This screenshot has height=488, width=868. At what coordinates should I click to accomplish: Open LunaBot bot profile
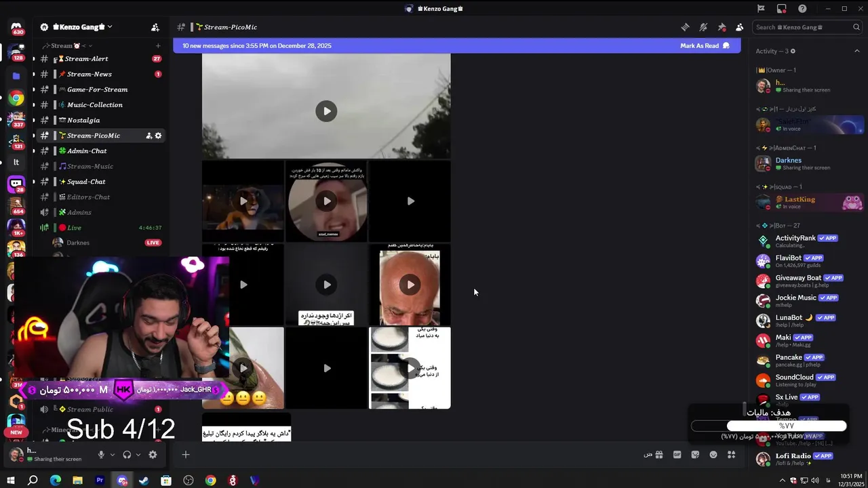[x=809, y=321]
